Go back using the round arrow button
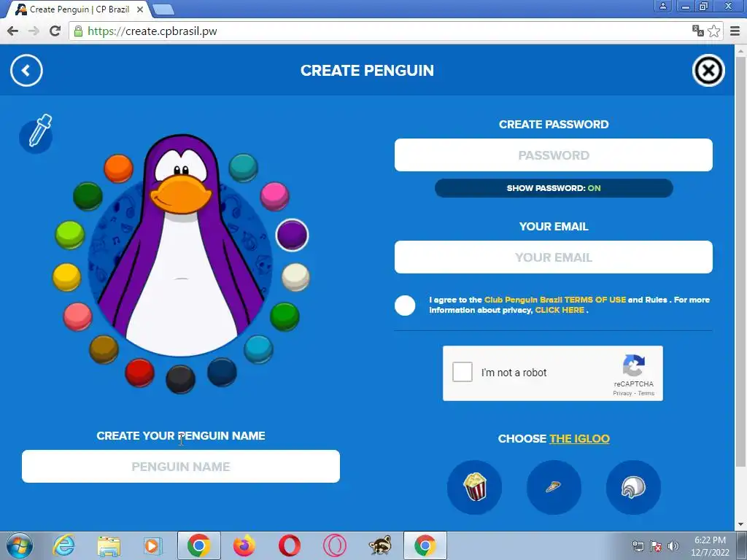747x560 pixels. pyautogui.click(x=26, y=71)
